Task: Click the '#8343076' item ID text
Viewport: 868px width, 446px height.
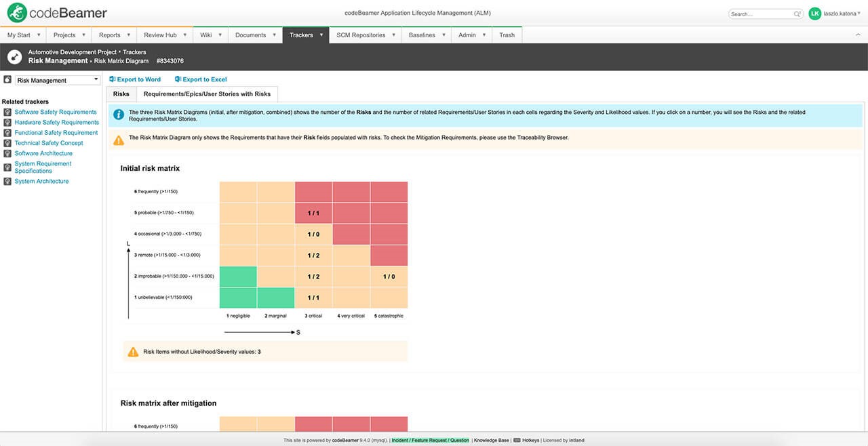Action: [x=170, y=61]
